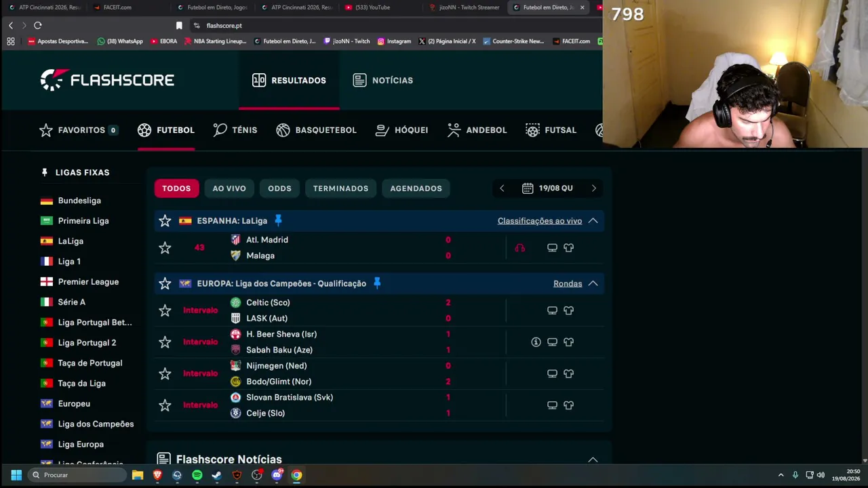Open TV icon for Slovan Bratislava vs Celje
Viewport: 868px width, 488px height.
coord(552,405)
